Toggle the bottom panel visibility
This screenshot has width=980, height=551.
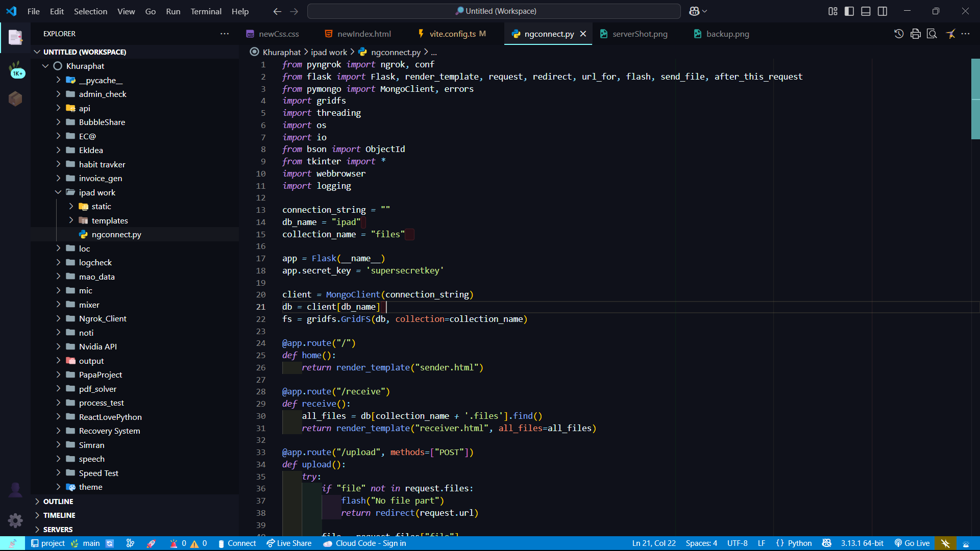click(866, 11)
